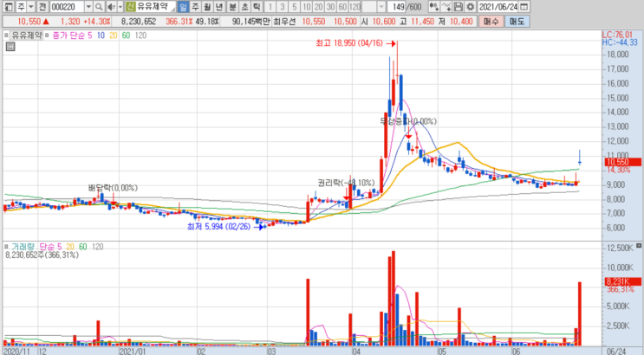644x355 pixels.
Task: Select the 5 interval button
Action: click(x=294, y=7)
